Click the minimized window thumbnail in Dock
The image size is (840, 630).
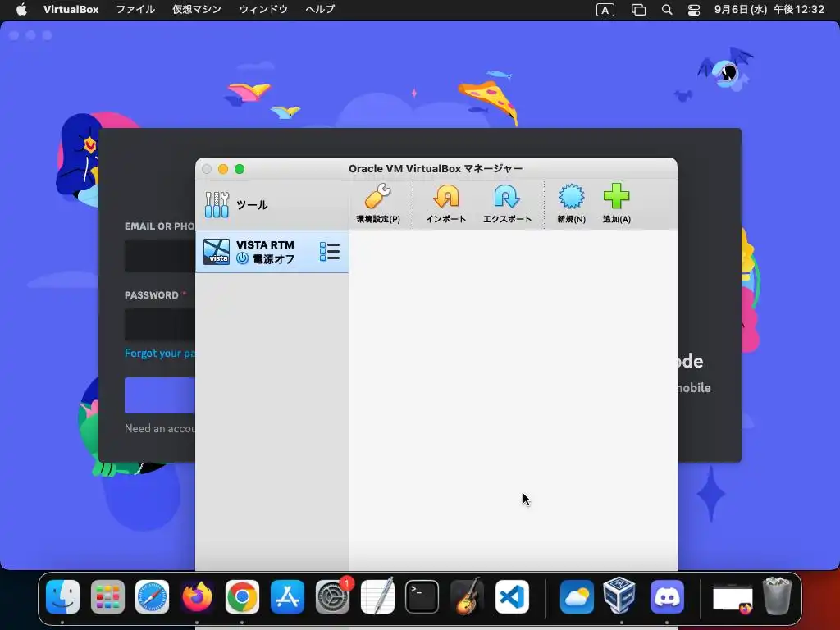point(733,599)
